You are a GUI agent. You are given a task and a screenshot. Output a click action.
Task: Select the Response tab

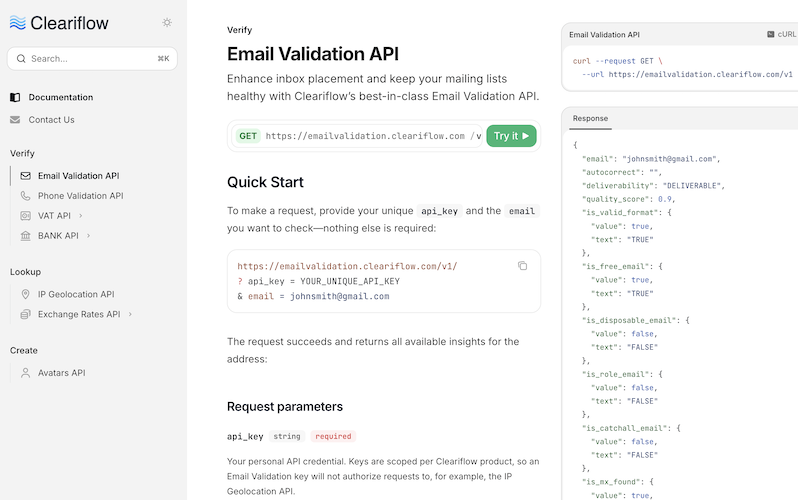click(590, 118)
